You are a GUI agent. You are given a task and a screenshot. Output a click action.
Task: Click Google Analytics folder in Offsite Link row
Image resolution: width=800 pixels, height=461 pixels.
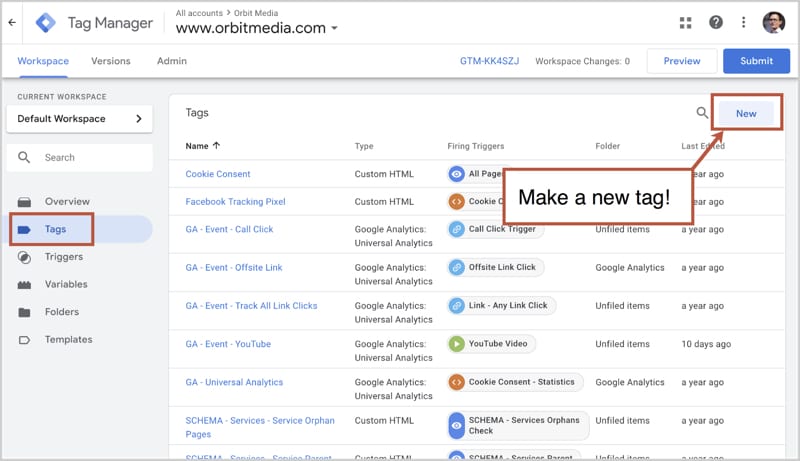coord(630,267)
